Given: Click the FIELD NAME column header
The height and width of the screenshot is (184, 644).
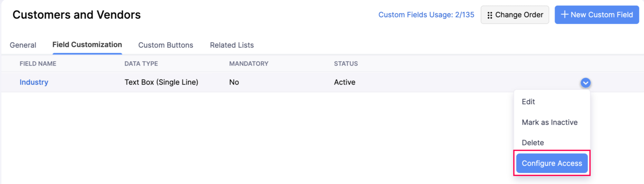Looking at the screenshot, I should [38, 64].
